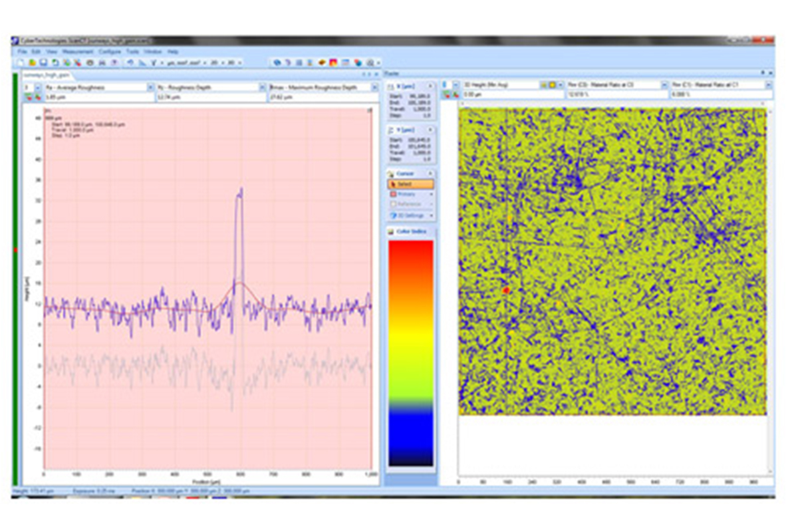The image size is (798, 532).
Task: Click the 3D Settings button
Action: tap(410, 215)
